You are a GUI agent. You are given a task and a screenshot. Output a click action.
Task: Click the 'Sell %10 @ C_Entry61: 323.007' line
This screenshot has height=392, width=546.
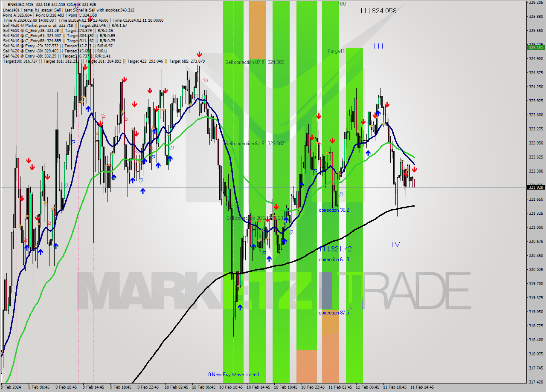click(x=59, y=35)
